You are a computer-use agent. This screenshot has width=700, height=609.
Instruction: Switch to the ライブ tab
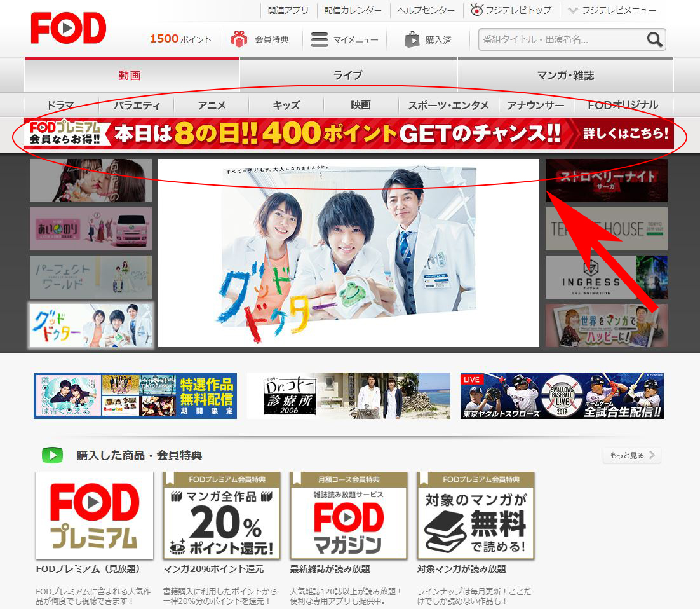[348, 75]
